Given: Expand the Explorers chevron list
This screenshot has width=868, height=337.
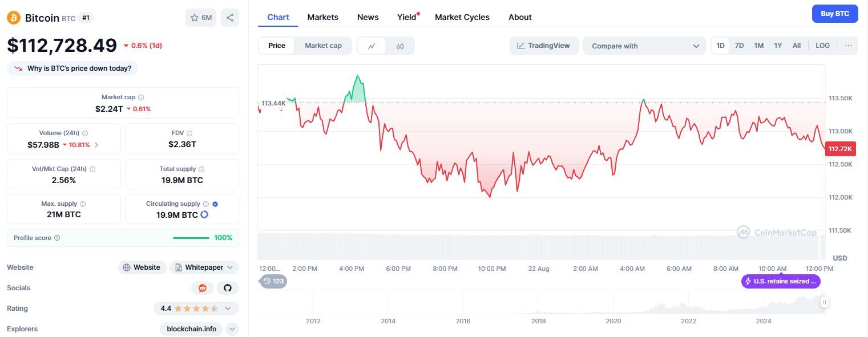Looking at the screenshot, I should point(232,329).
